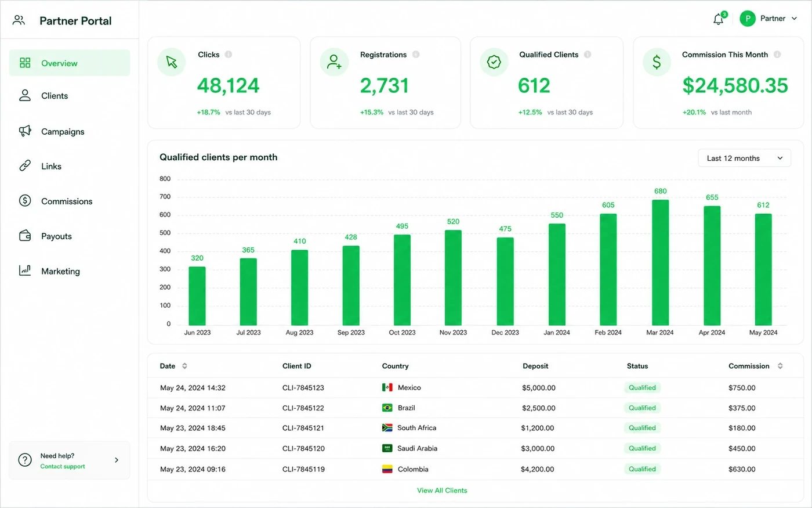Click the Status column header
Screen dimensions: 812x508
coord(637,366)
